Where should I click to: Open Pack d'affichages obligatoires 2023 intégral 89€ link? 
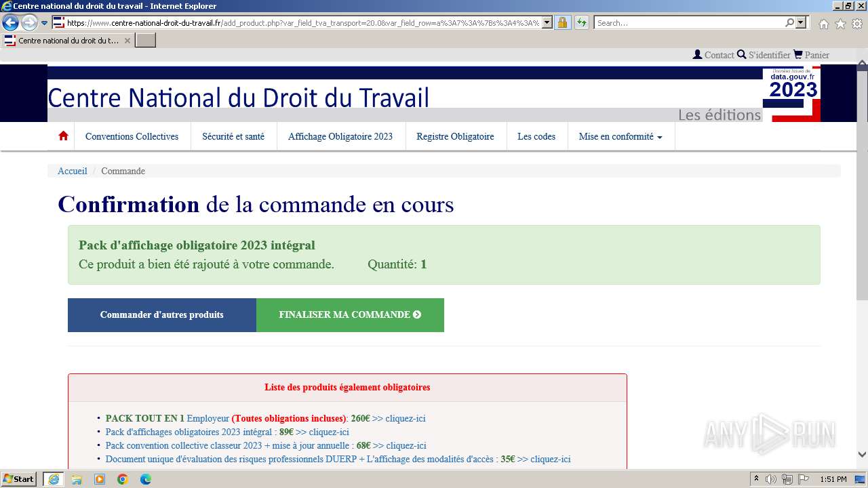click(227, 432)
